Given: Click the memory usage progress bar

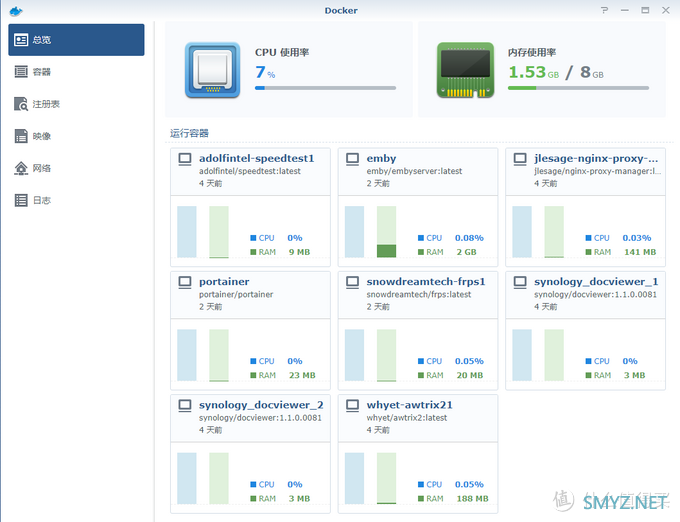Looking at the screenshot, I should (x=578, y=88).
